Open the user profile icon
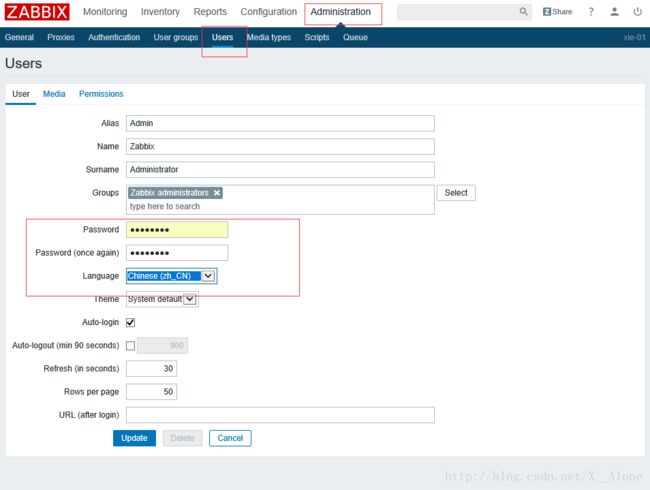Screen dimensions: 650x490 coord(614,12)
